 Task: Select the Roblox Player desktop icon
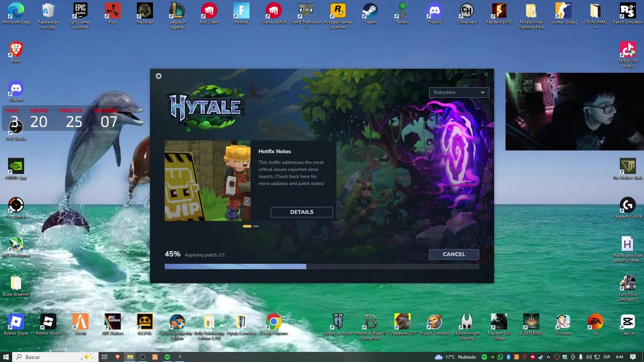click(x=16, y=324)
